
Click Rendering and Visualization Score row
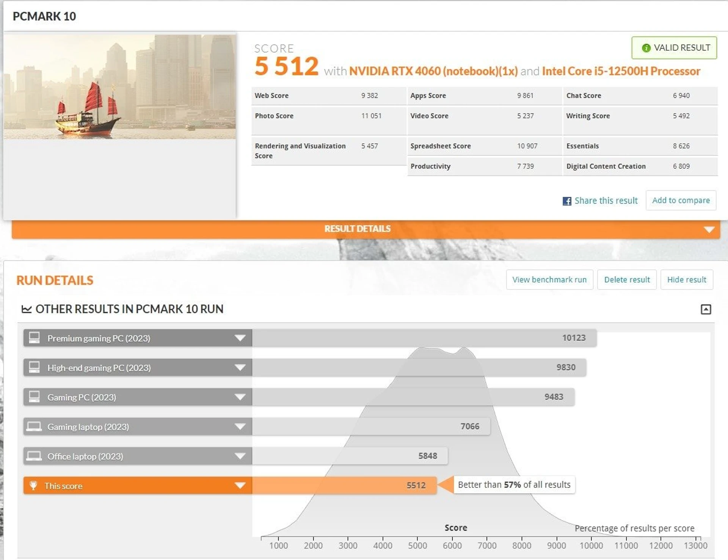(329, 151)
